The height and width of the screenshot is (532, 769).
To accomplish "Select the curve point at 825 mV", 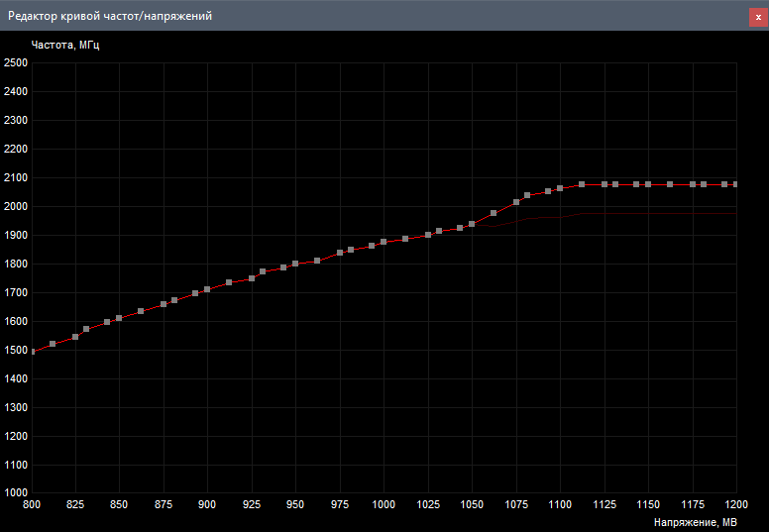I will pos(75,337).
